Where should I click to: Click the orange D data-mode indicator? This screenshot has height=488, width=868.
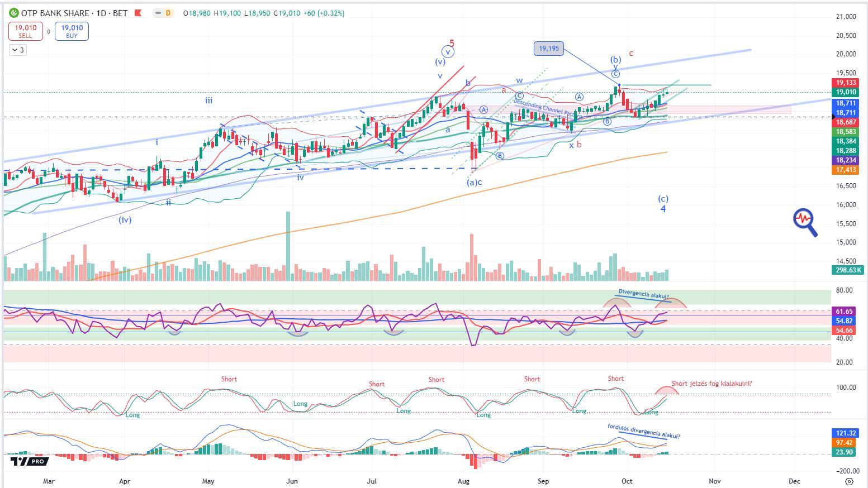click(x=168, y=13)
